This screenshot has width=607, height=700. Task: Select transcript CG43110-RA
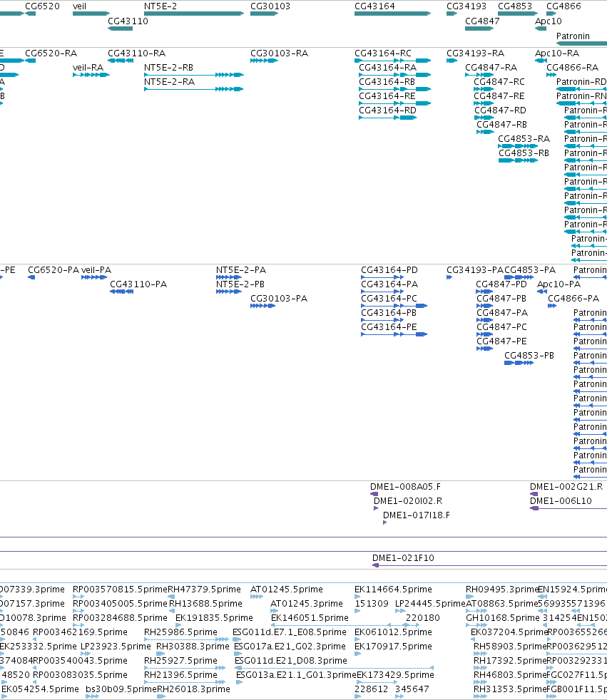pos(121,61)
